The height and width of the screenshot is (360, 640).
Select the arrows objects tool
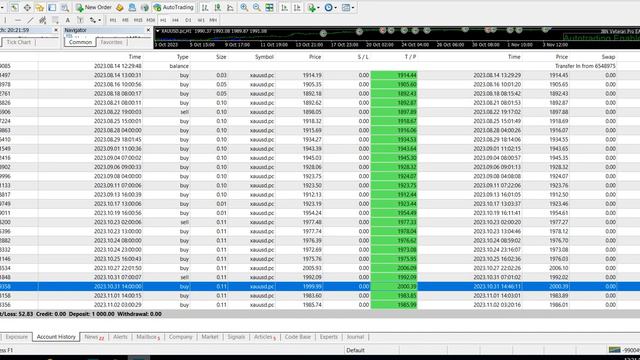point(93,20)
